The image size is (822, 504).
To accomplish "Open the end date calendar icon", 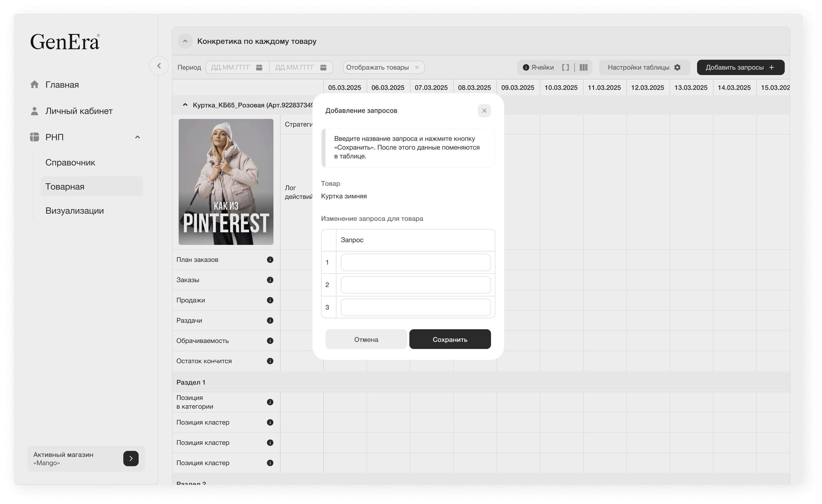I will pos(323,67).
